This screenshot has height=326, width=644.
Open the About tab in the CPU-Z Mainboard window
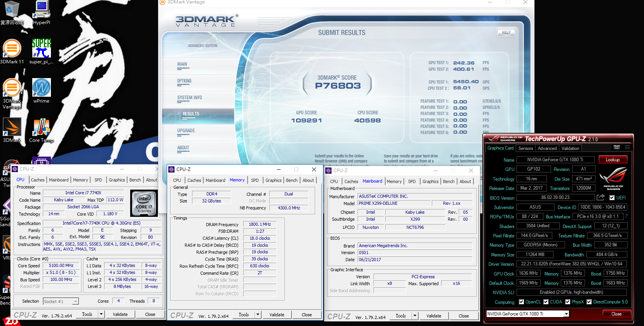tap(465, 181)
